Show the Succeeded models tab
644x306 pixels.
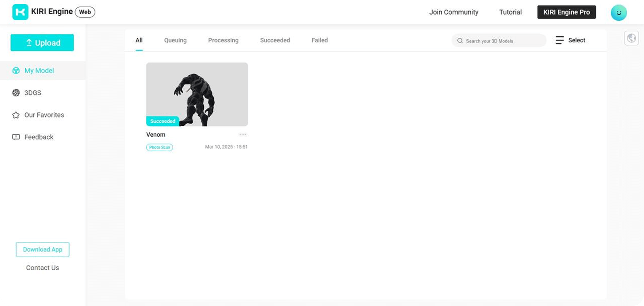click(275, 40)
